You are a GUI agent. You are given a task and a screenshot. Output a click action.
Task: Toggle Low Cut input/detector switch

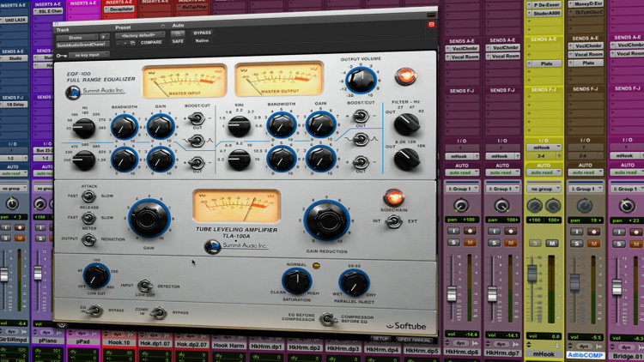(144, 286)
